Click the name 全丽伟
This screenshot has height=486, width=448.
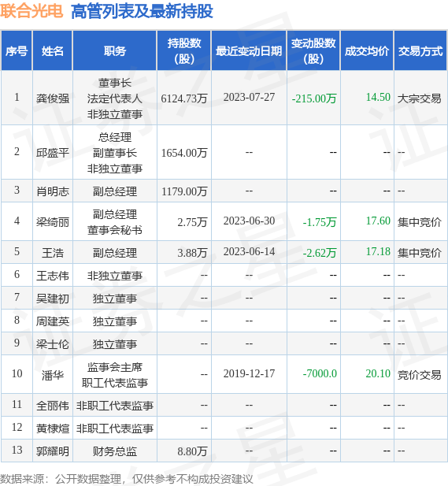(x=53, y=406)
